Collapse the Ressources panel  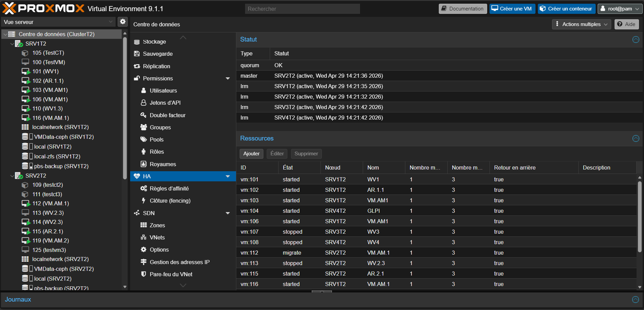636,138
